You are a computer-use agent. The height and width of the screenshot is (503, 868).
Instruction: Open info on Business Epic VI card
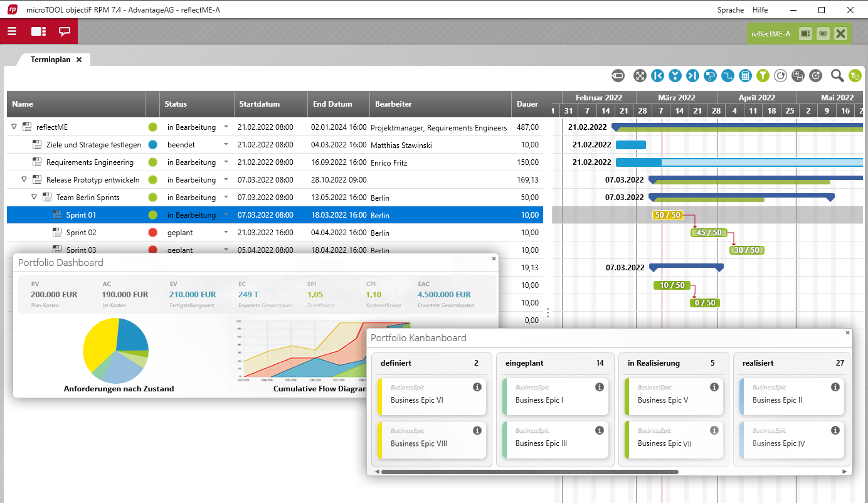point(477,387)
